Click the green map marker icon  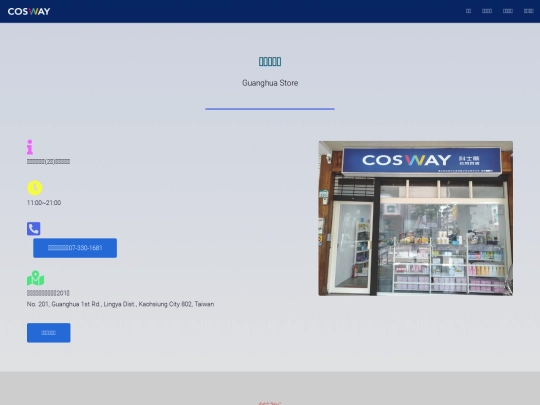click(35, 278)
